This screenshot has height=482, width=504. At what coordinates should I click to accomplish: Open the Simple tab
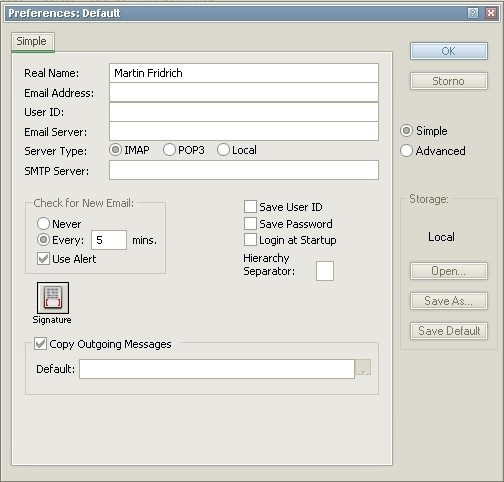point(32,42)
